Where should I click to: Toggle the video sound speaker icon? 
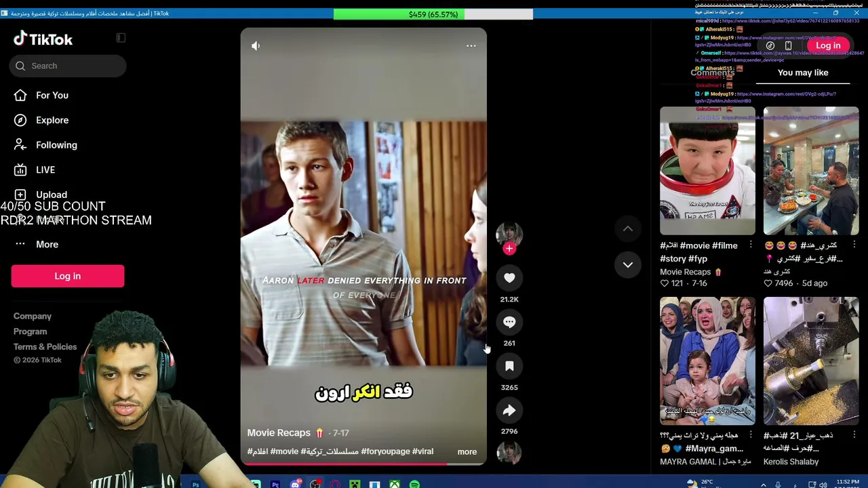(256, 46)
